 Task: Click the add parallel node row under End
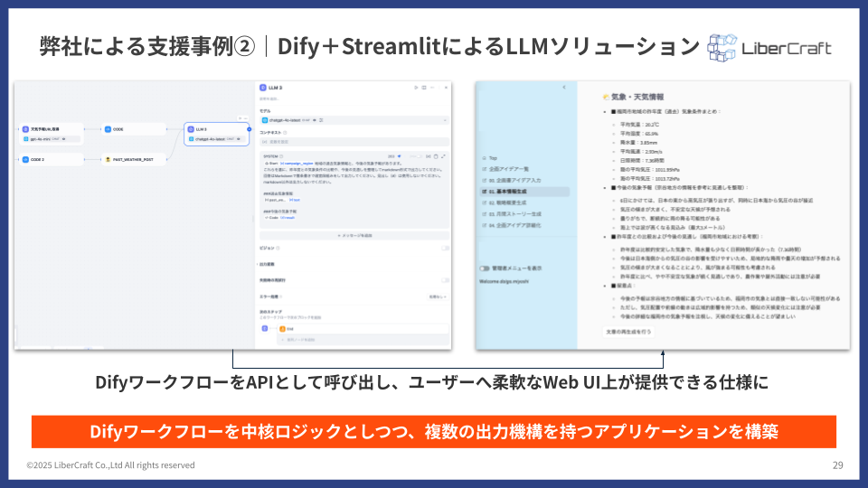point(363,340)
